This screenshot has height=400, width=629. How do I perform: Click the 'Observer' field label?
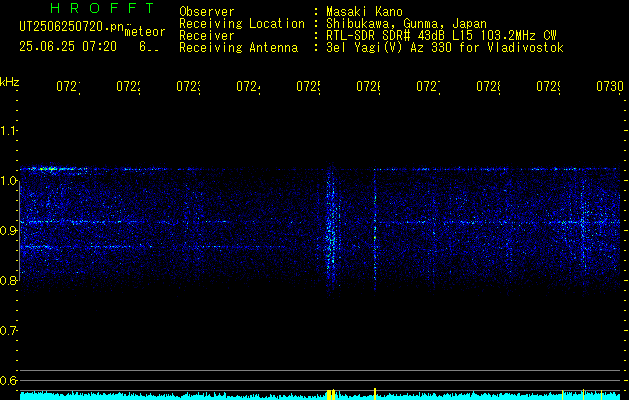207,11
